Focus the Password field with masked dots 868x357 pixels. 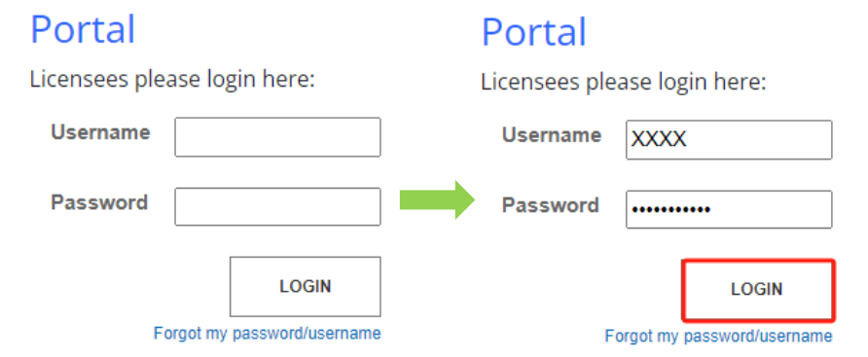729,209
